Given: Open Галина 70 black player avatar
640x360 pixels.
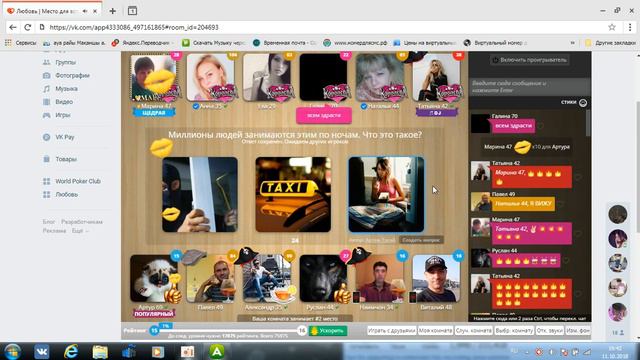Looking at the screenshot, I should click(x=323, y=78).
